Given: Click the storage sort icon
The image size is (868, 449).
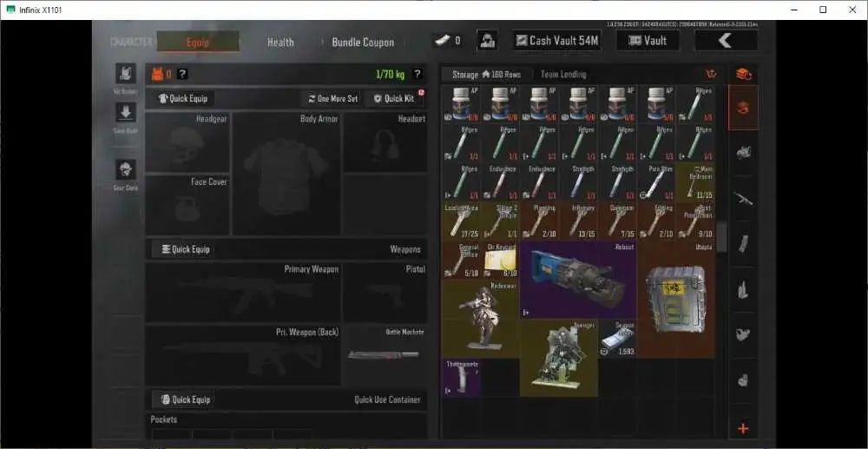Looking at the screenshot, I should [712, 74].
